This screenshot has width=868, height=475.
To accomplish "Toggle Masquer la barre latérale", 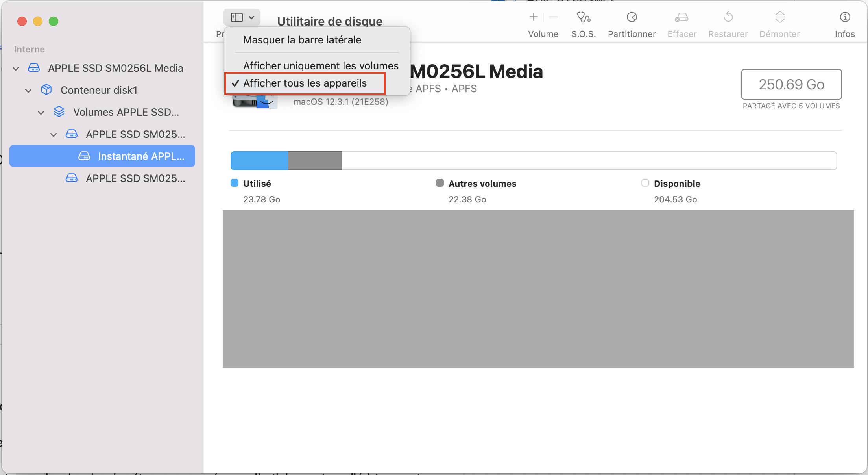I will click(302, 40).
